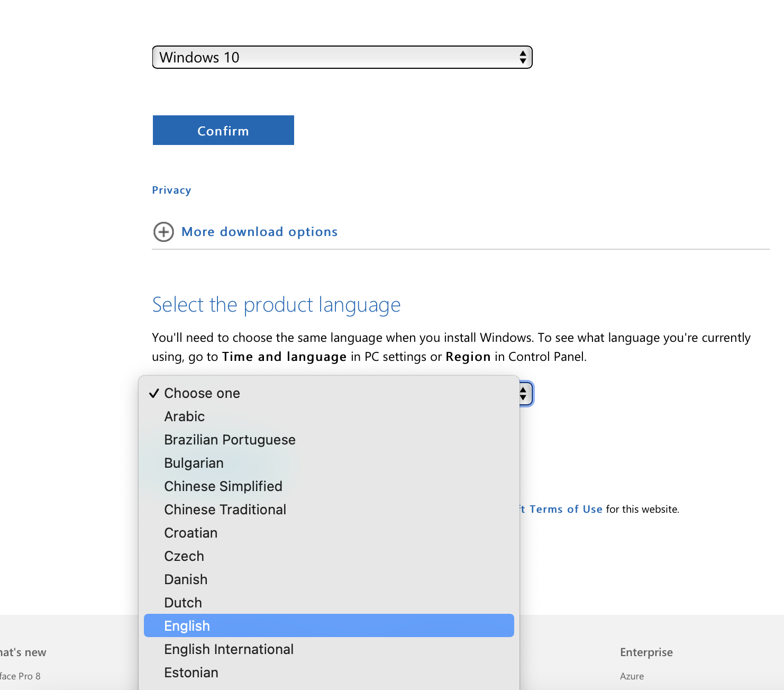Open the Windows 10 edition dropdown

342,57
